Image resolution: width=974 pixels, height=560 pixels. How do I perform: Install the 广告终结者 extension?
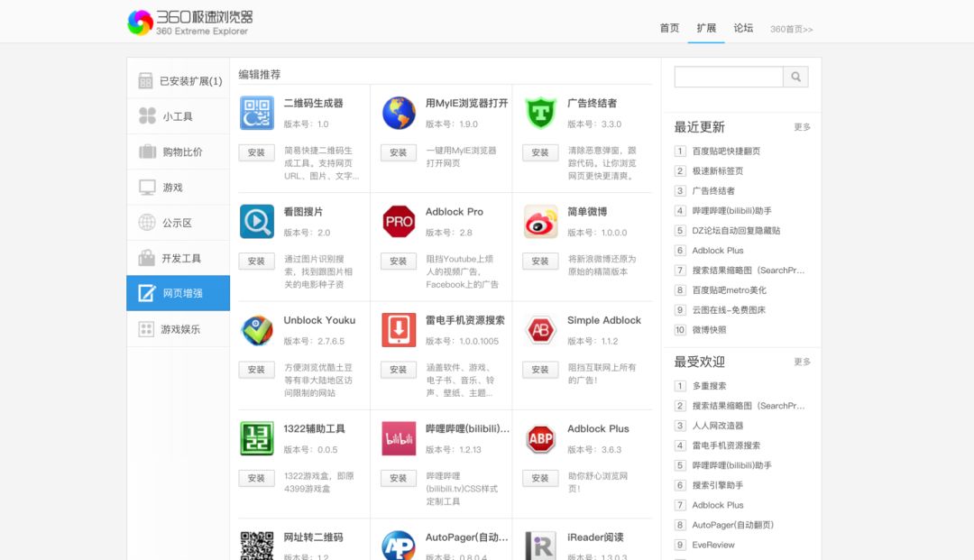[540, 152]
